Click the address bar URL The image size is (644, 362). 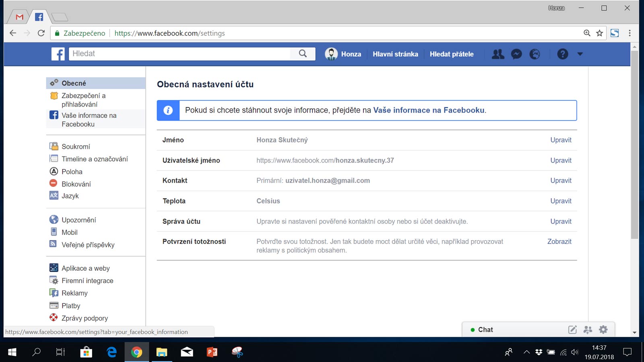169,33
